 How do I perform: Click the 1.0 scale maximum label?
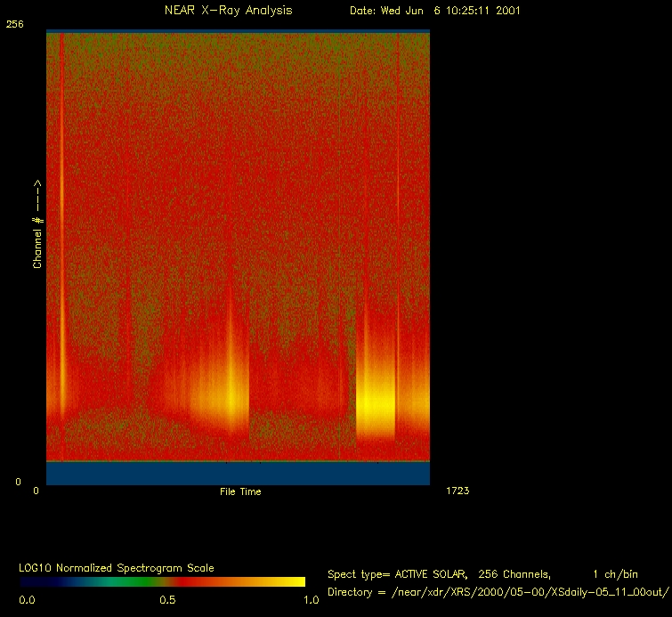tap(311, 600)
